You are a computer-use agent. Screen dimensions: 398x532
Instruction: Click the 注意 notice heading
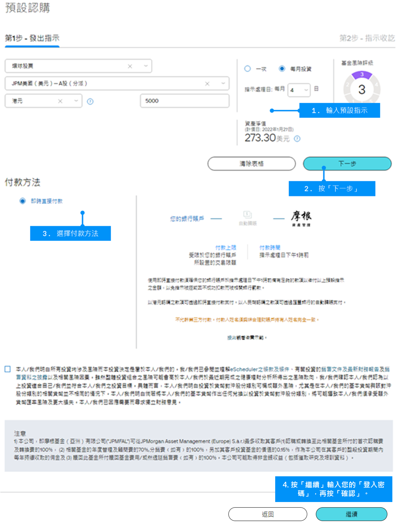tap(20, 433)
